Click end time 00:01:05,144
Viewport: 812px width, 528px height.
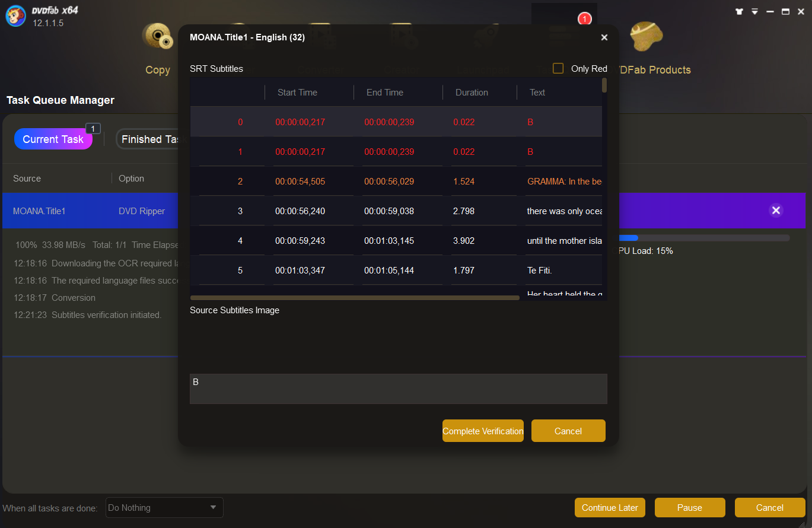pyautogui.click(x=389, y=271)
